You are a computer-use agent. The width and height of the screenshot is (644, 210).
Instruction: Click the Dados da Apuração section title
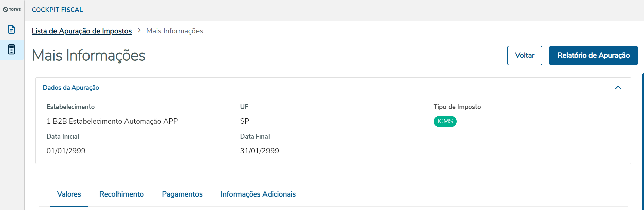point(71,88)
